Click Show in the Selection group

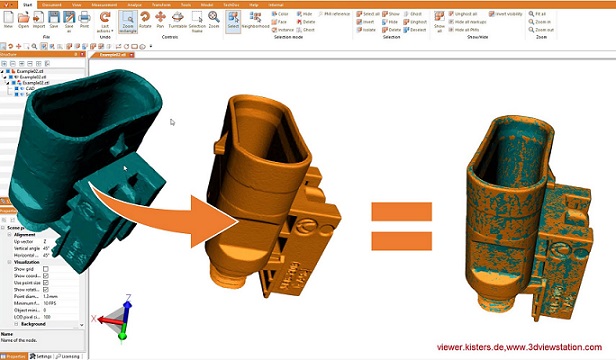tap(390, 14)
